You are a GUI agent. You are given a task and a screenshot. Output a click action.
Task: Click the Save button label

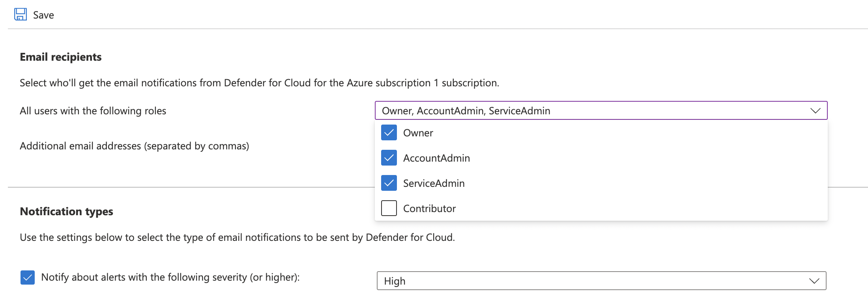pos(43,15)
